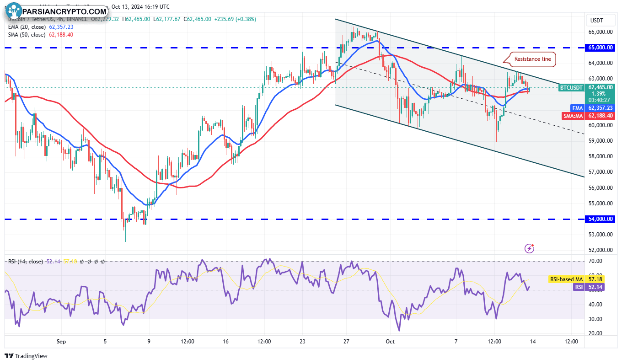Click the 53,000.00 price scale label
This screenshot has height=364, width=622.
pyautogui.click(x=601, y=235)
